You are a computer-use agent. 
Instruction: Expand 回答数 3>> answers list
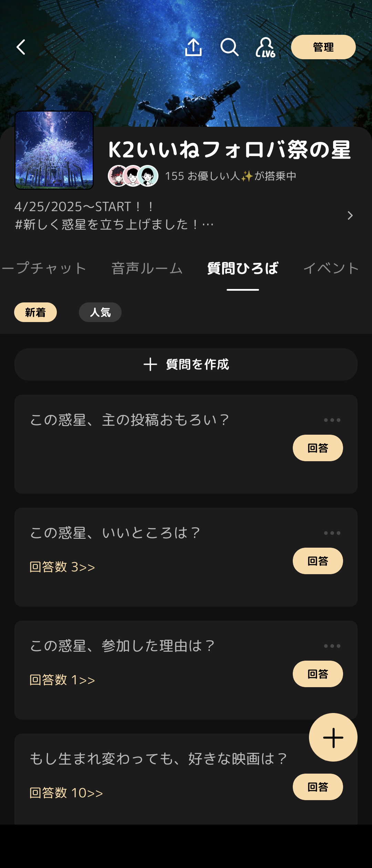(x=62, y=567)
